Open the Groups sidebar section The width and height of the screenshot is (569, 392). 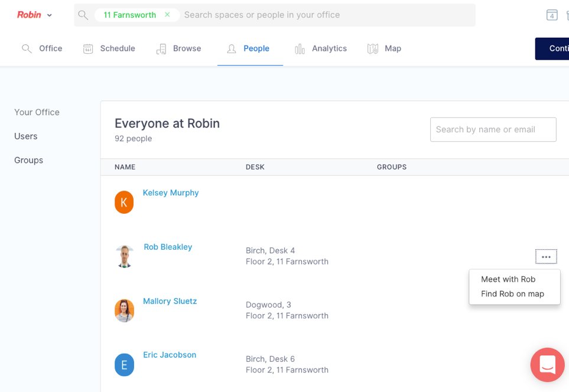pos(29,160)
